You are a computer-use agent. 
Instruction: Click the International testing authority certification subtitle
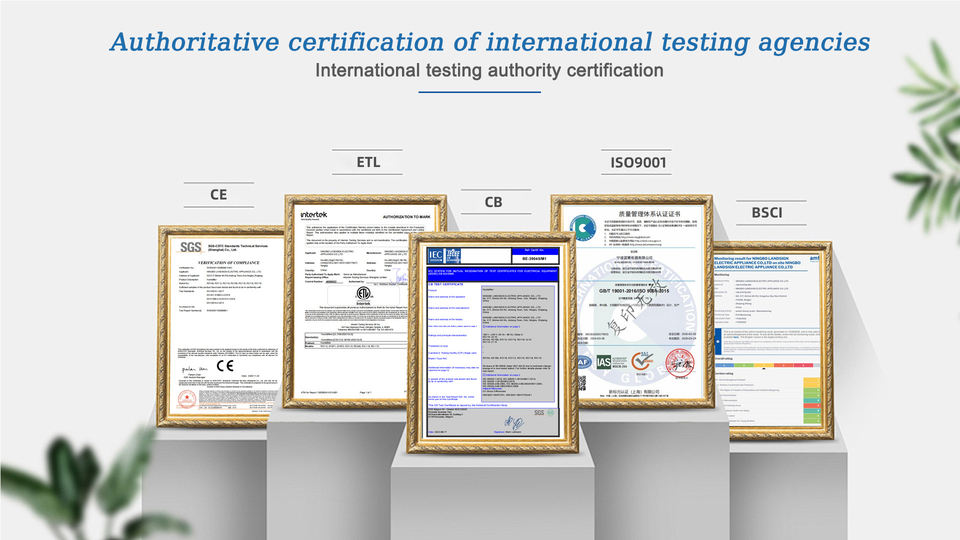489,70
